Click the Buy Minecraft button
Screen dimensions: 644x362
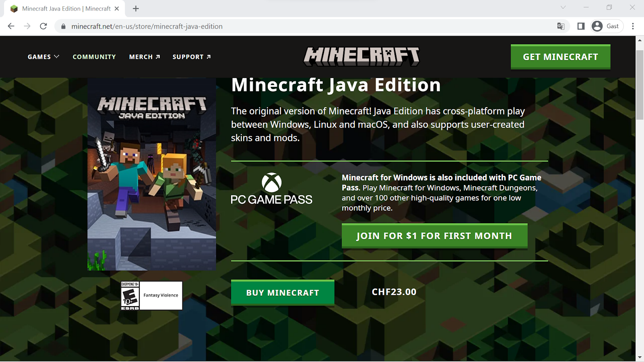(x=283, y=293)
